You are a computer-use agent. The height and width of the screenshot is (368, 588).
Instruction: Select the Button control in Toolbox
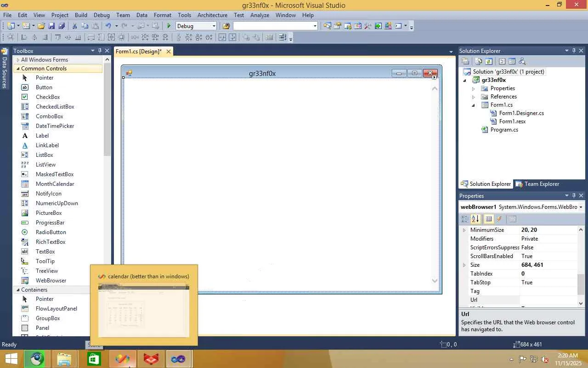(44, 87)
